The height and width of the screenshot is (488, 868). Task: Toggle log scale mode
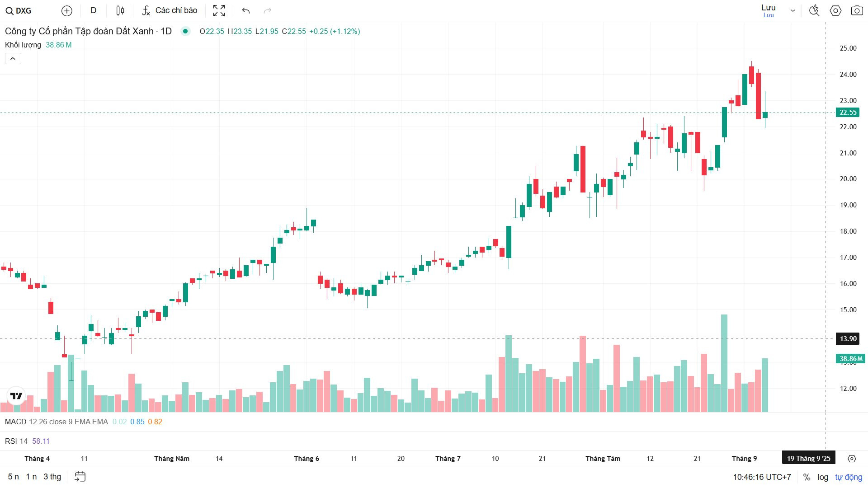pos(823,477)
